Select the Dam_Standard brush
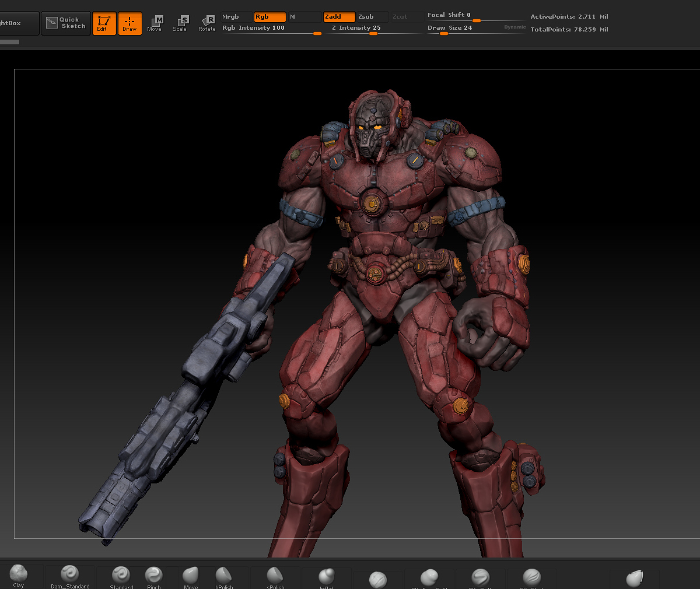This screenshot has height=589, width=700. [70, 577]
